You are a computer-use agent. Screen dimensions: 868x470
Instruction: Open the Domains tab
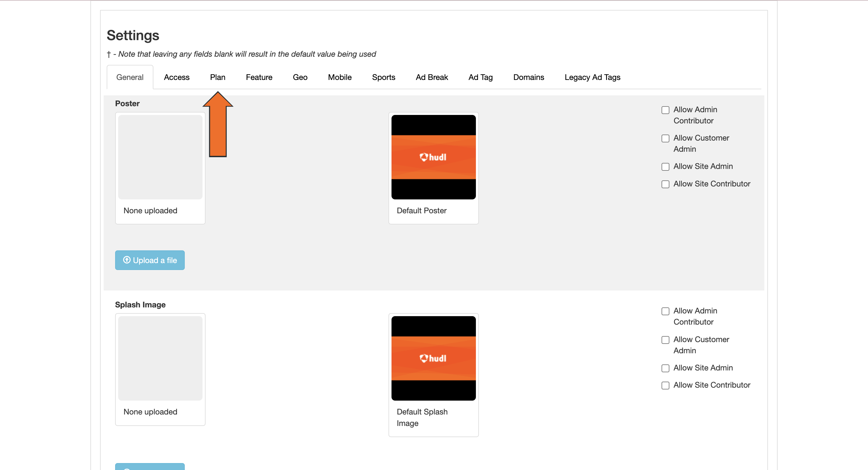[x=528, y=77]
